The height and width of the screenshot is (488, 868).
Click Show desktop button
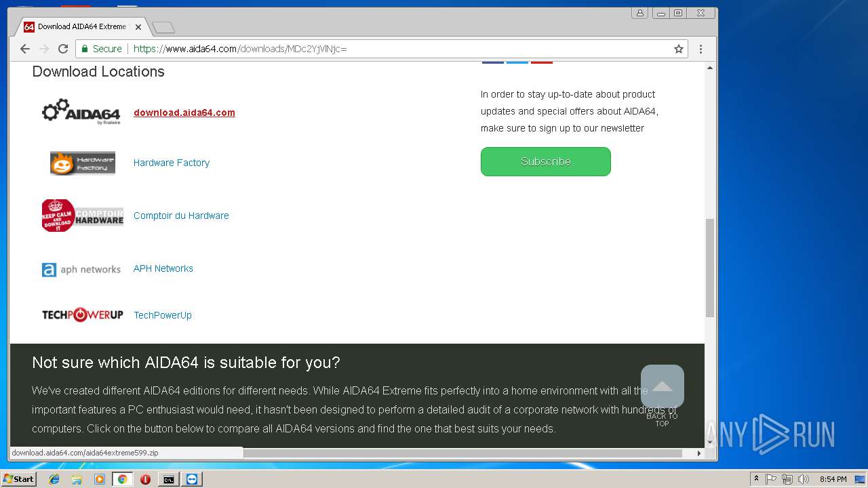(x=861, y=479)
